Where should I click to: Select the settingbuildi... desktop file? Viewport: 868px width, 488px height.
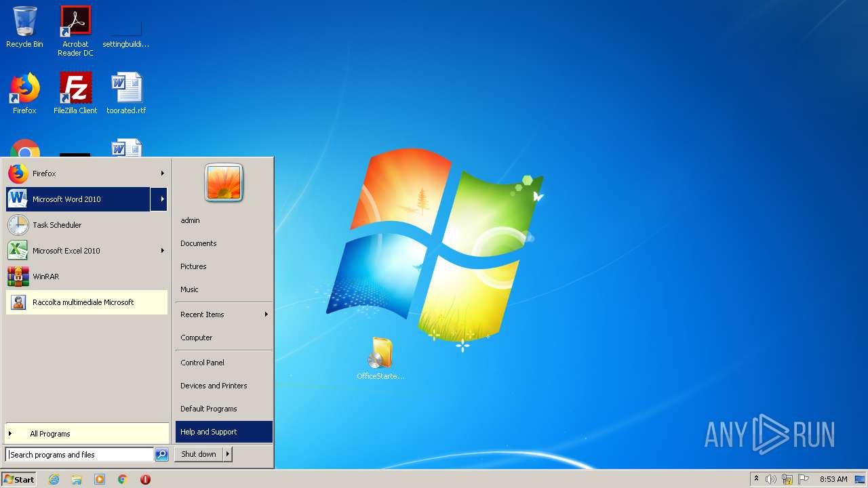click(x=126, y=30)
